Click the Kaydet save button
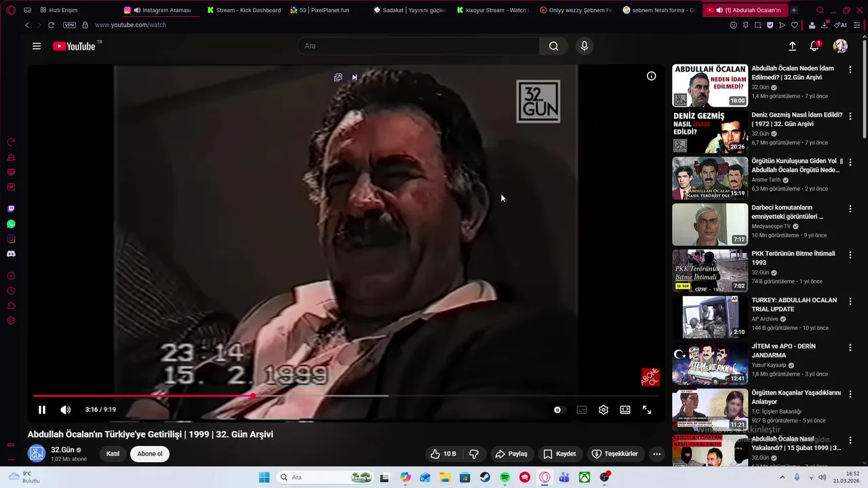This screenshot has height=488, width=868. point(559,454)
